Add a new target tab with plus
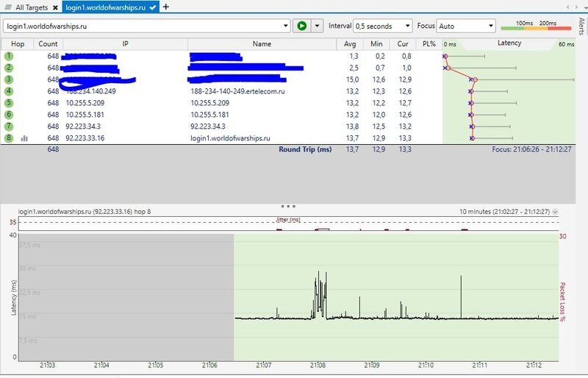Viewport: 588px width, 378px height. tap(166, 7)
